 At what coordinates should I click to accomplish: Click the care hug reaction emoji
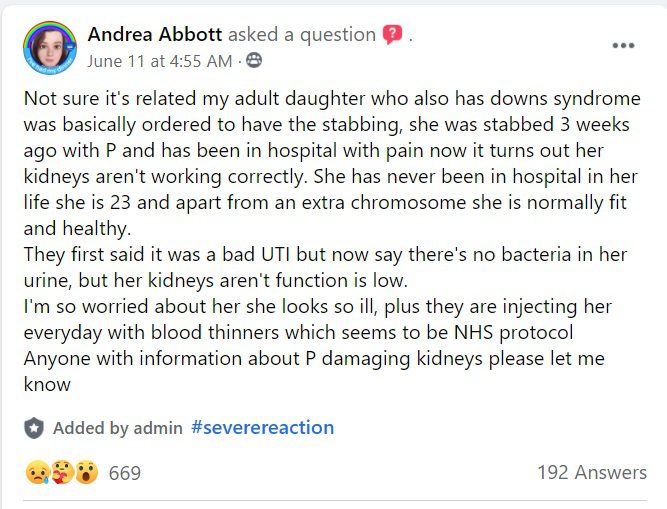[63, 473]
